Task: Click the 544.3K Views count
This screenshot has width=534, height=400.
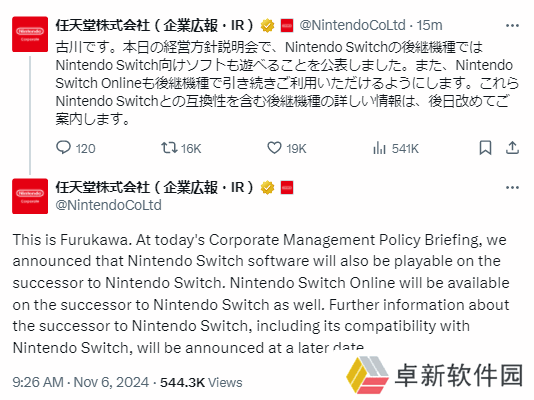Action: 201,382
